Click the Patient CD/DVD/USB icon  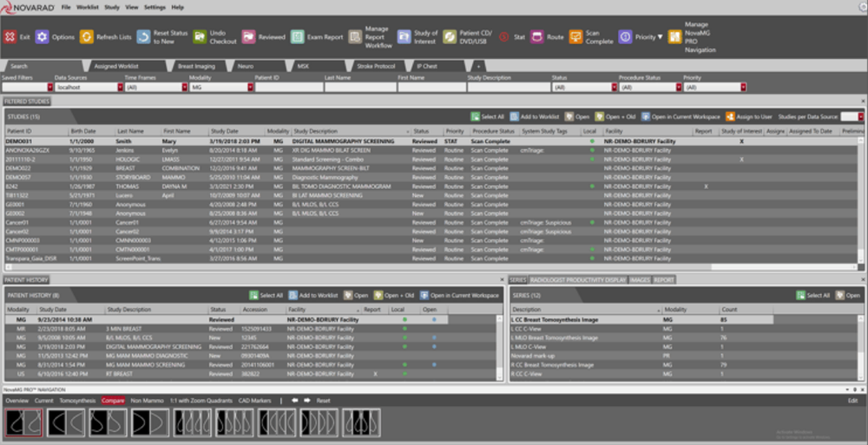pyautogui.click(x=450, y=37)
